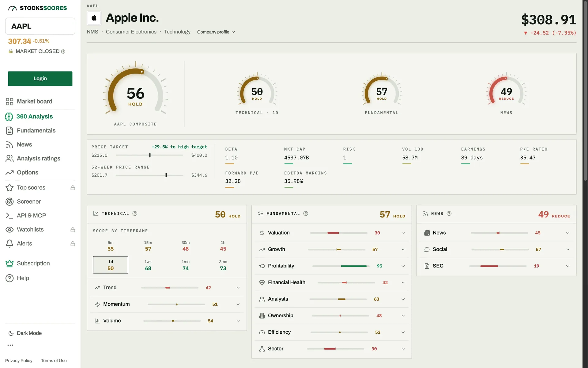Open Fundamentals document icon
Viewport: 588px width, 368px height.
tap(9, 131)
